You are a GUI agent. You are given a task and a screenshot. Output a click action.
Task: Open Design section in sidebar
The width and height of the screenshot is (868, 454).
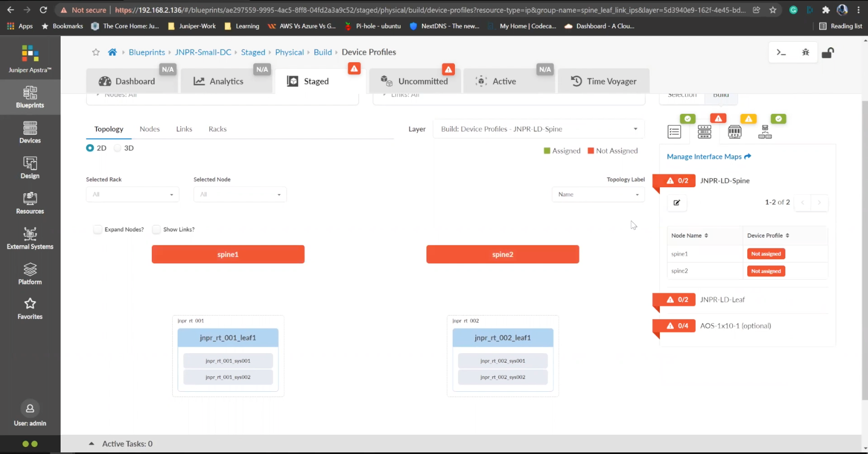pos(30,168)
